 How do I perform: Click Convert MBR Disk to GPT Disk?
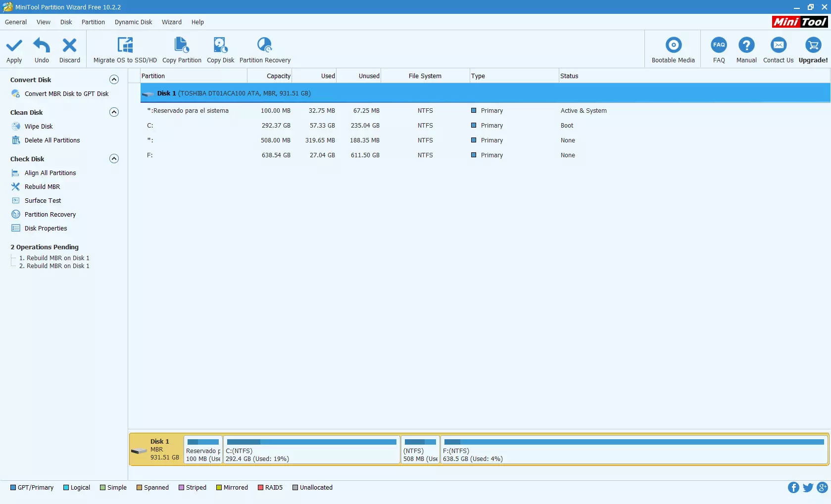66,94
